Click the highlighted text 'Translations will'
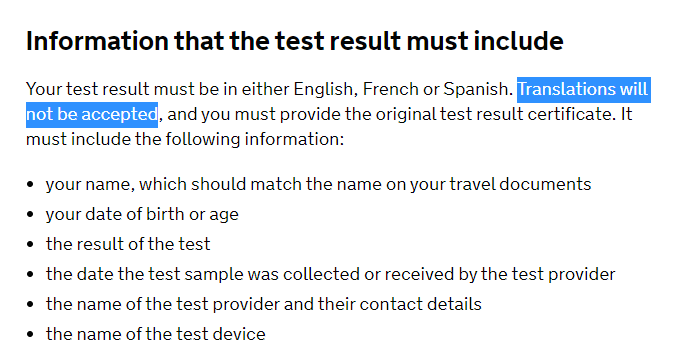Viewport: 674px width, 361px height. (x=582, y=89)
